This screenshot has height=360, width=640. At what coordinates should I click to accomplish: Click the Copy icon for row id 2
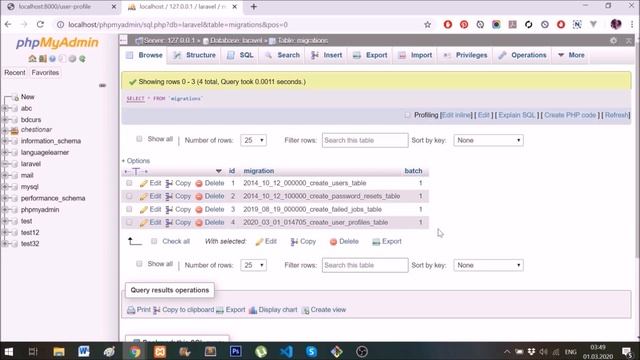click(x=169, y=197)
